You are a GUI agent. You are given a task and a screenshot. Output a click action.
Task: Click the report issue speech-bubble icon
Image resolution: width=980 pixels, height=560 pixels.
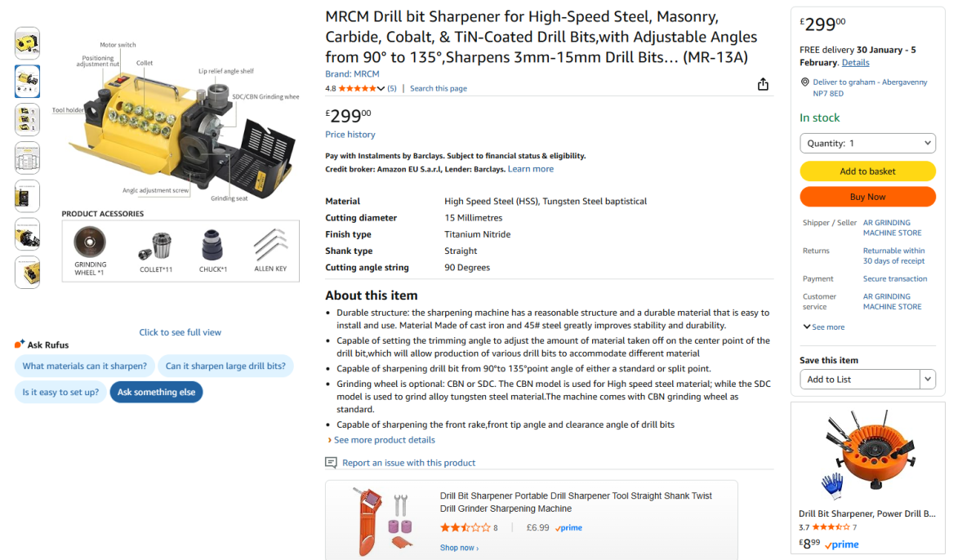331,463
